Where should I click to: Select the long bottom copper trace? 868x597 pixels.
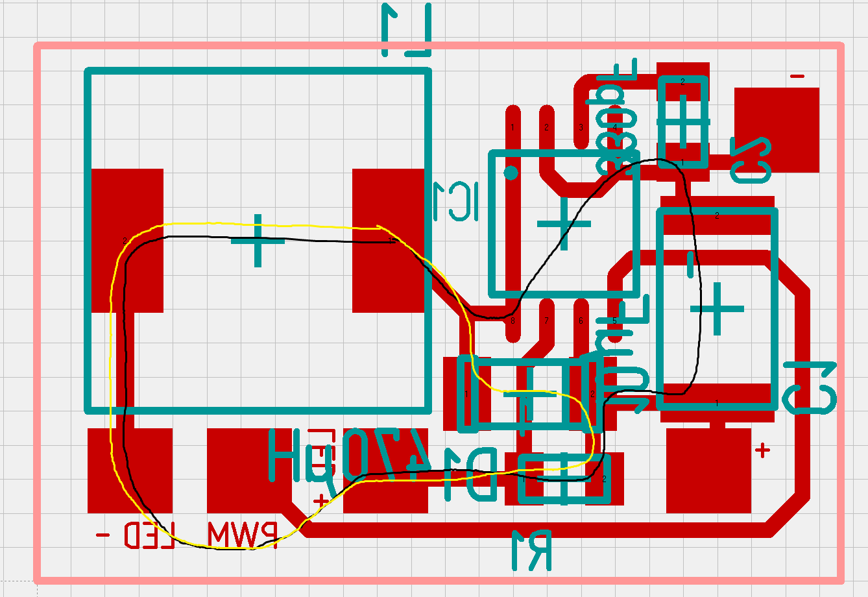click(538, 530)
